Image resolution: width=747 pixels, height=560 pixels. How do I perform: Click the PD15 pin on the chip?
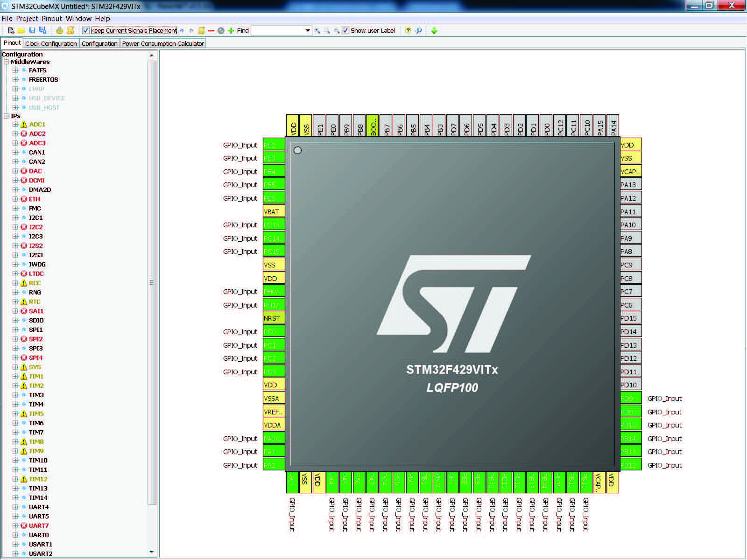pyautogui.click(x=631, y=318)
